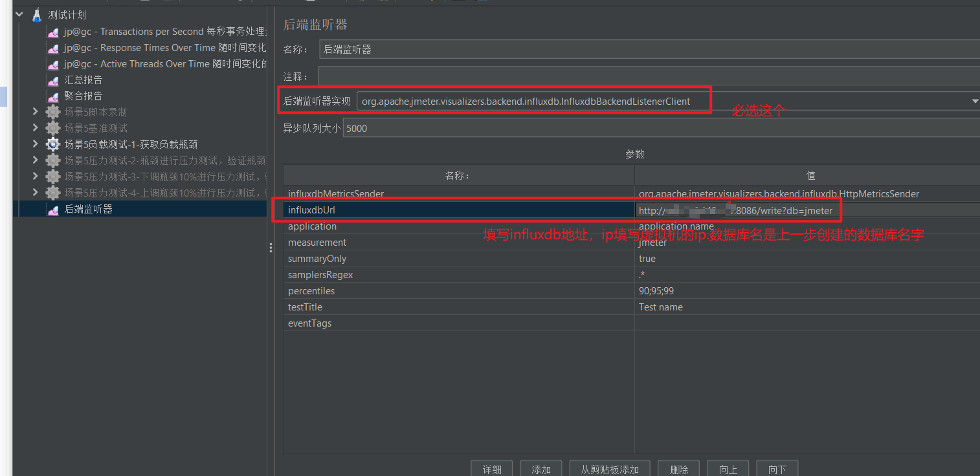Select the measurement parameter name cell
This screenshot has width=980, height=476.
click(459, 243)
